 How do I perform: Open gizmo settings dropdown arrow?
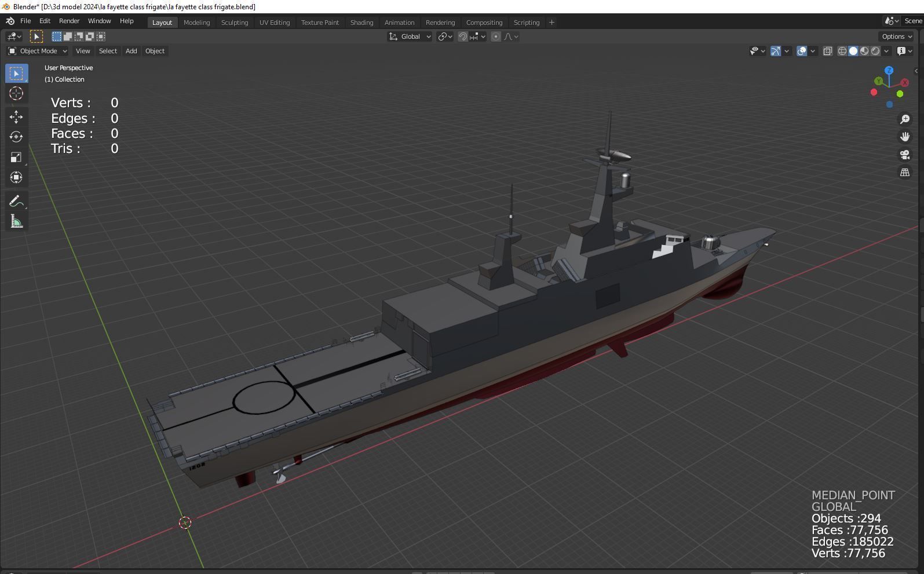click(787, 51)
